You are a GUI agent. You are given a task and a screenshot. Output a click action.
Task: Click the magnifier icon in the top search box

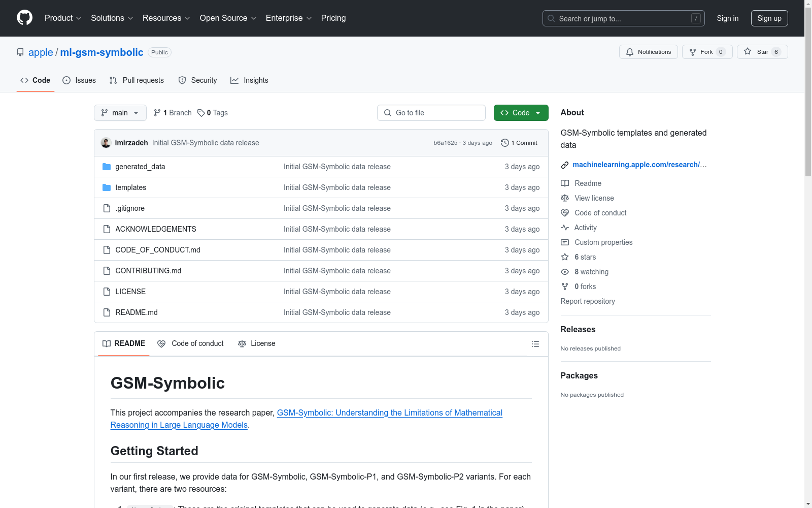(551, 18)
